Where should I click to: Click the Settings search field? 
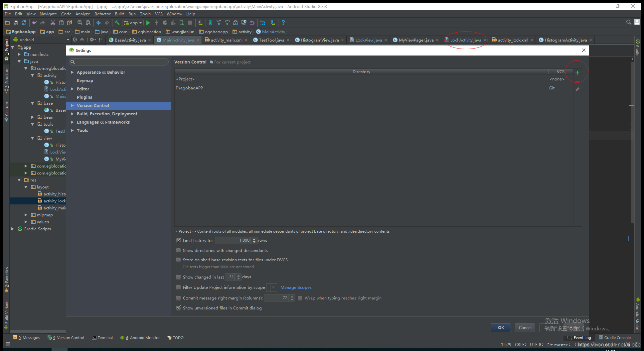(x=119, y=62)
